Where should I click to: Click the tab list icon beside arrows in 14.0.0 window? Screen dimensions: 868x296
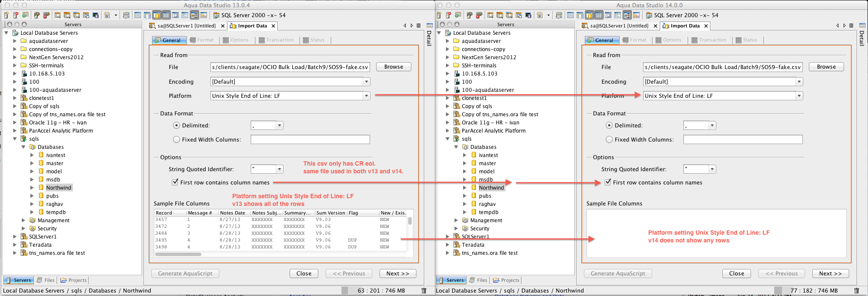tap(851, 26)
